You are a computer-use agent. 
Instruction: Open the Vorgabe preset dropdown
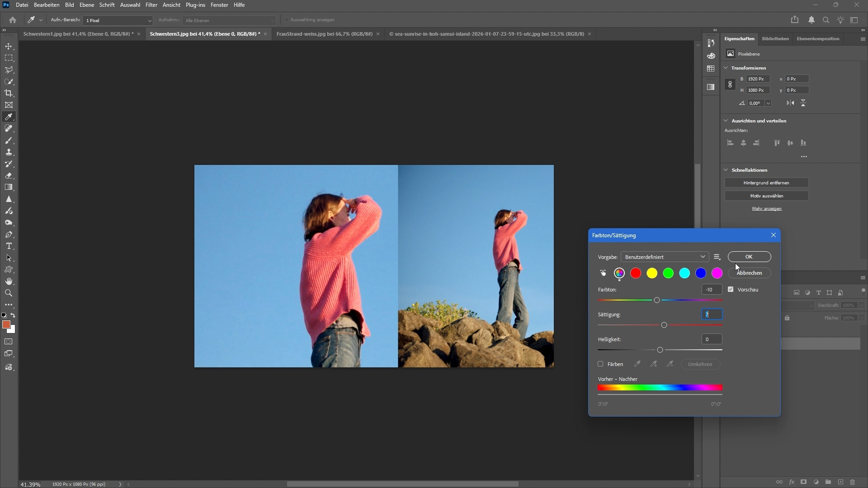(x=665, y=257)
